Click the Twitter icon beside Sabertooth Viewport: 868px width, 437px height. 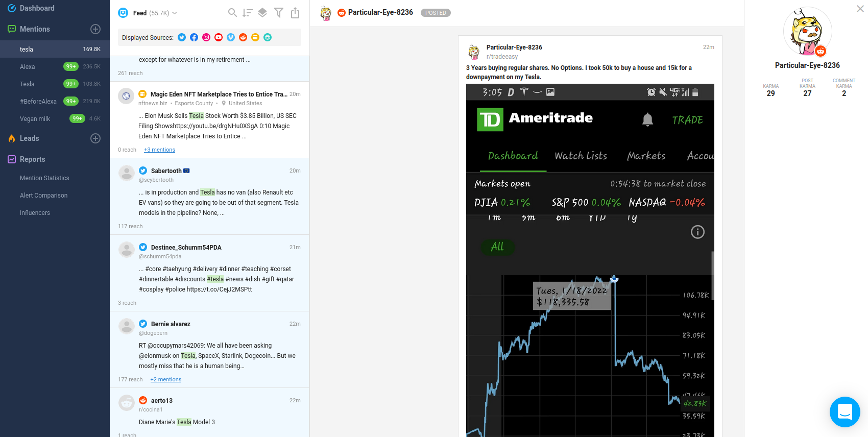tap(143, 171)
